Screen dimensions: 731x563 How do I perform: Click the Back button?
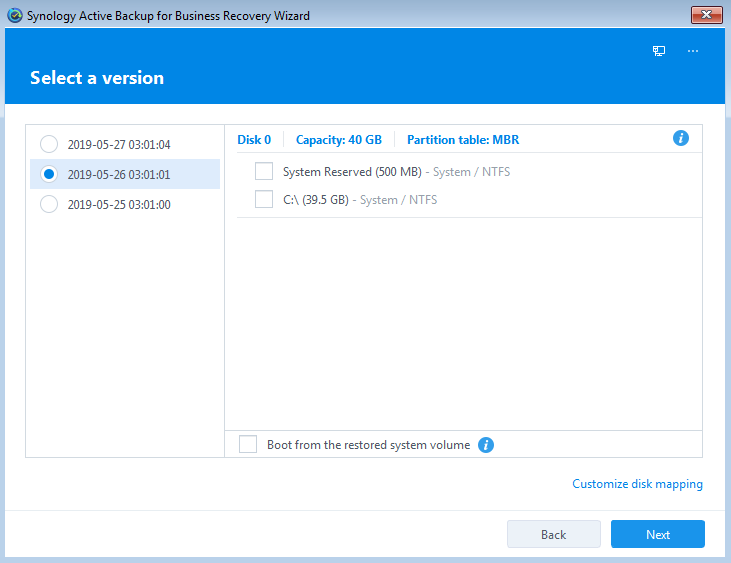[554, 534]
